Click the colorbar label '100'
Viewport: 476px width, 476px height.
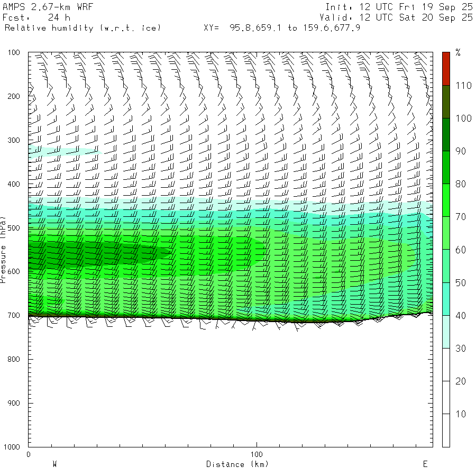point(463,118)
